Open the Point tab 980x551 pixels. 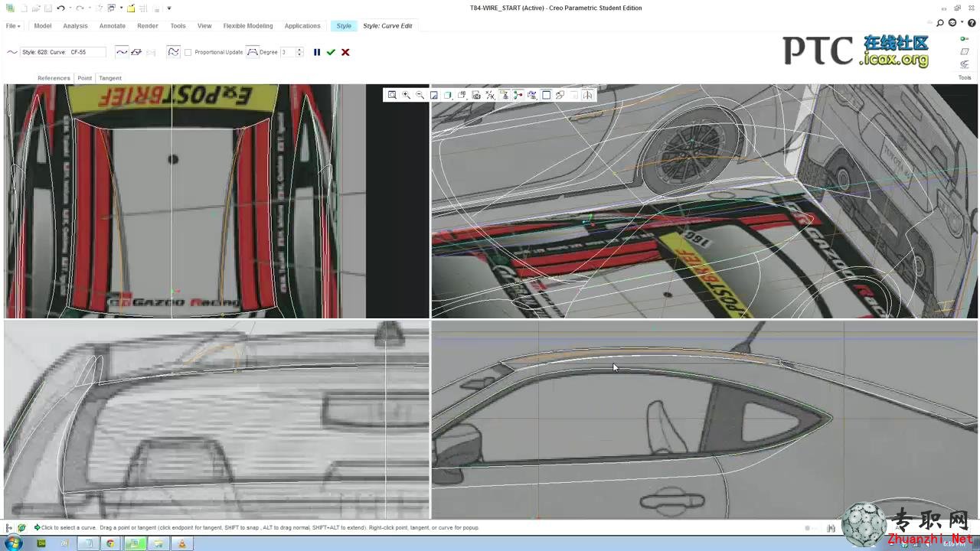[84, 78]
